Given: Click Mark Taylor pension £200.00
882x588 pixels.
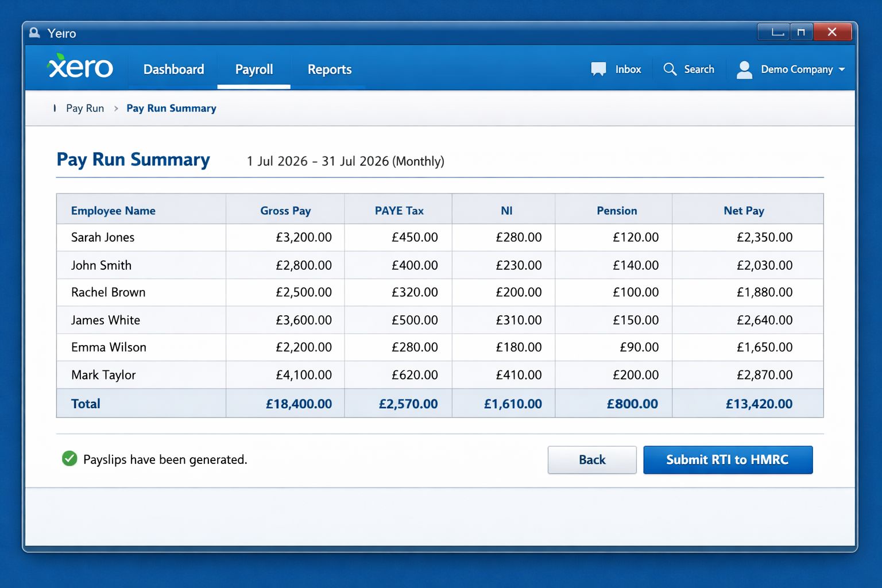Looking at the screenshot, I should point(636,375).
